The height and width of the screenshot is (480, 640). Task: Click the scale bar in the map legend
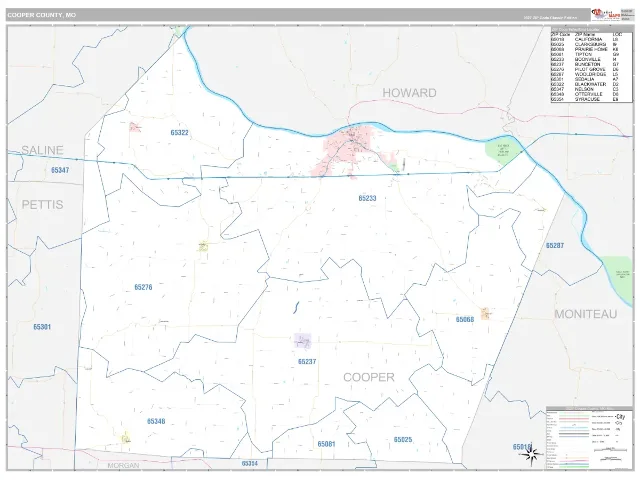[x=610, y=450]
